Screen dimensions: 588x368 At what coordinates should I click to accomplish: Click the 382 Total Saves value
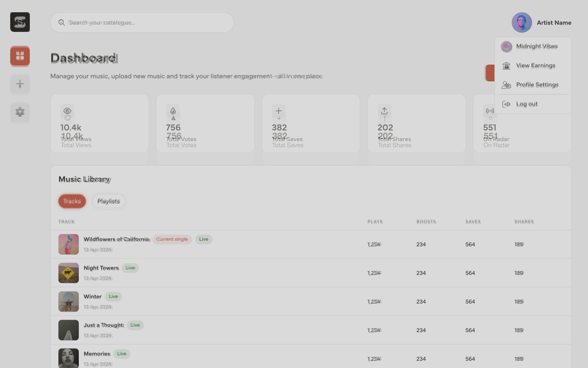[279, 128]
